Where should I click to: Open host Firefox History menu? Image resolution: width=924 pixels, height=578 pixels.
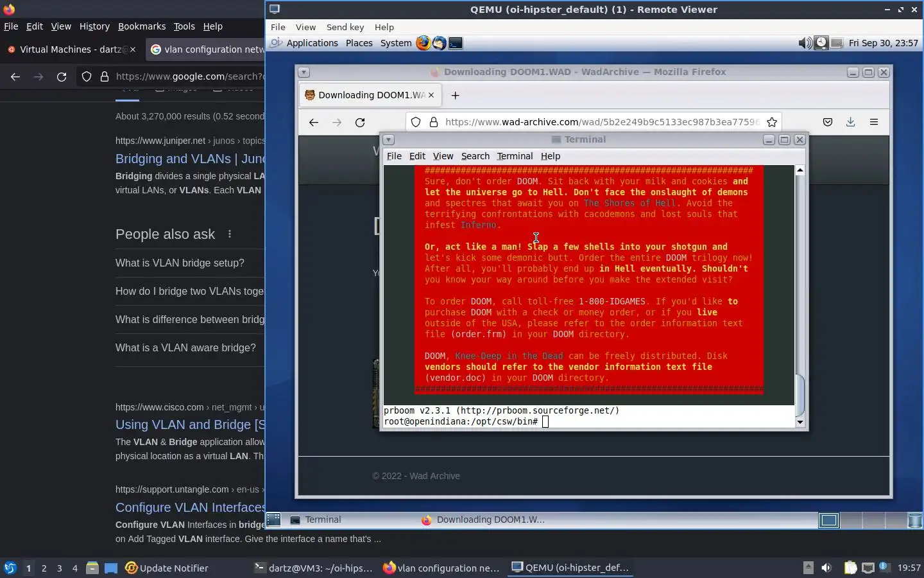click(94, 26)
